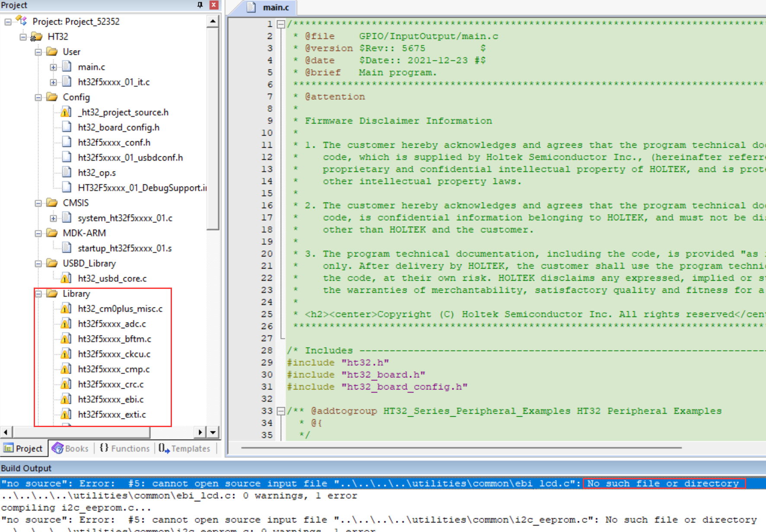Collapse the CMSIS group
Viewport: 766px width, 532px height.
coord(38,203)
